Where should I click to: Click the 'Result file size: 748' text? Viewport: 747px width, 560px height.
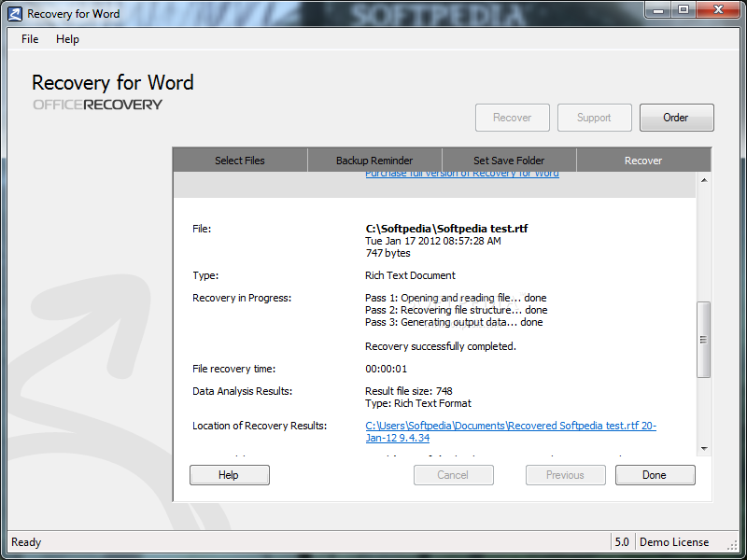[409, 391]
